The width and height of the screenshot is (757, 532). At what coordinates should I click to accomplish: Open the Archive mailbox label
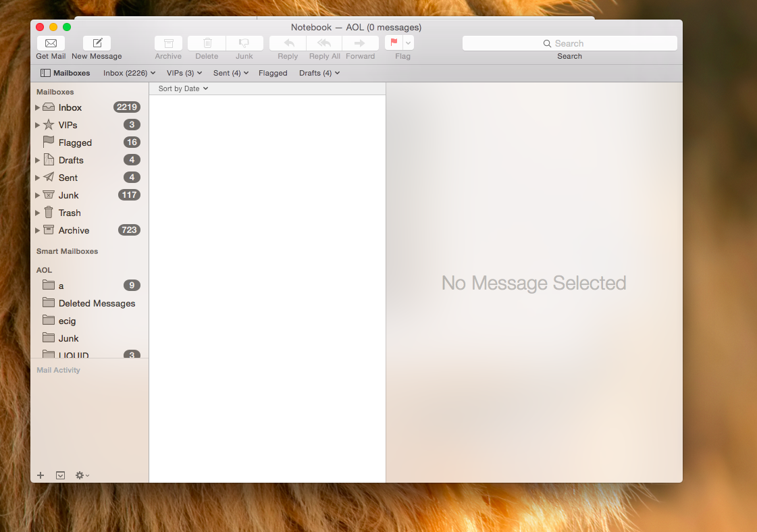[x=74, y=231]
